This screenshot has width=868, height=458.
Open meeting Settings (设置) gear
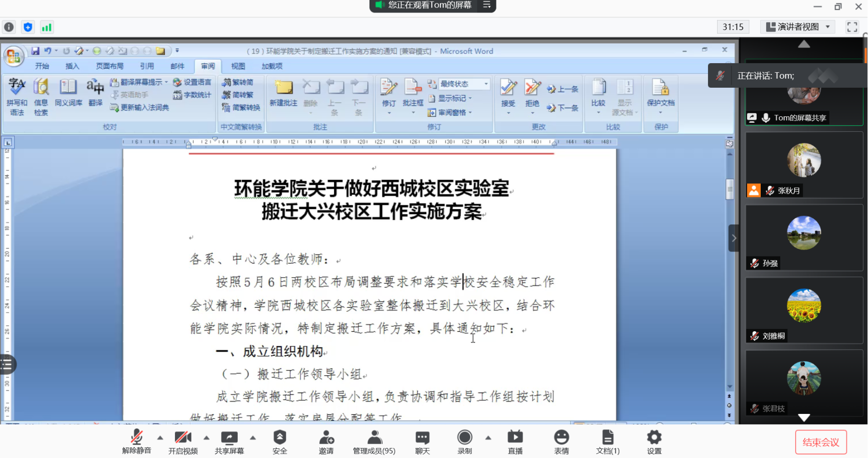click(x=654, y=437)
